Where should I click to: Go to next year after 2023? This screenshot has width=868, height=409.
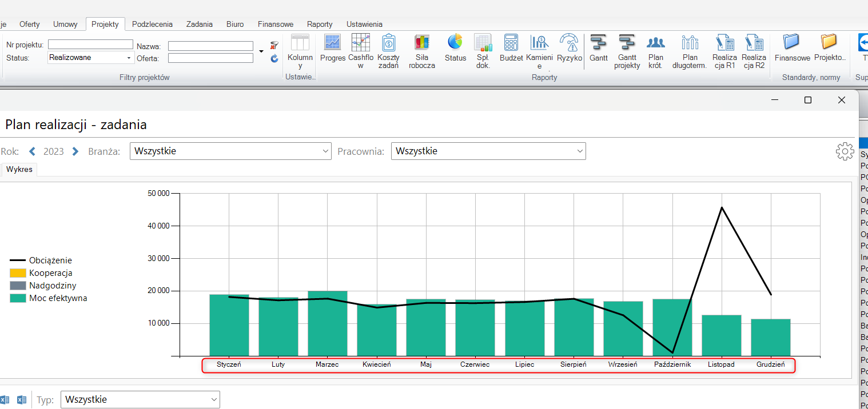pyautogui.click(x=75, y=151)
